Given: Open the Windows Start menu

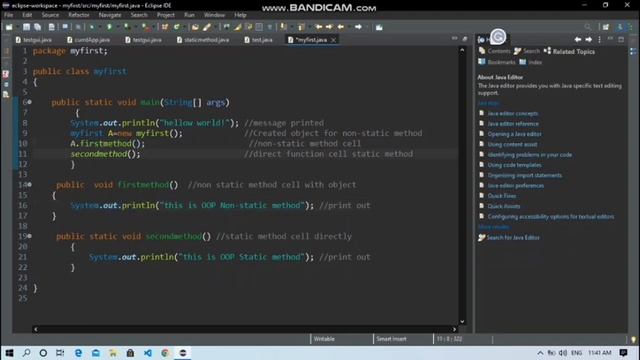Looking at the screenshot, I should pos(9,353).
